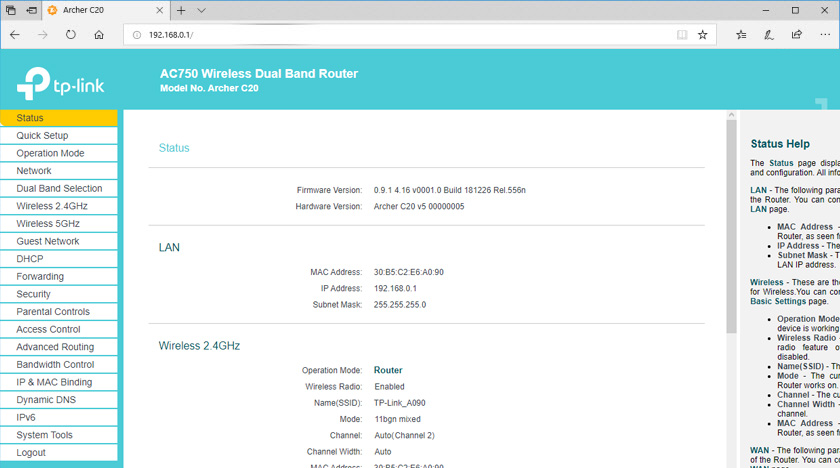Open IP & MAC Binding page
This screenshot has height=468, width=840.
pos(59,382)
